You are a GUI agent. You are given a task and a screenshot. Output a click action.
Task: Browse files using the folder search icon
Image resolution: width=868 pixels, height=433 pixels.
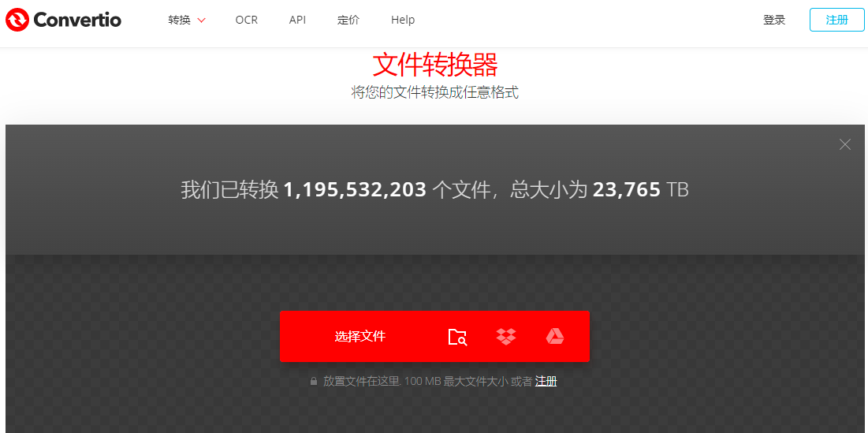click(x=457, y=337)
